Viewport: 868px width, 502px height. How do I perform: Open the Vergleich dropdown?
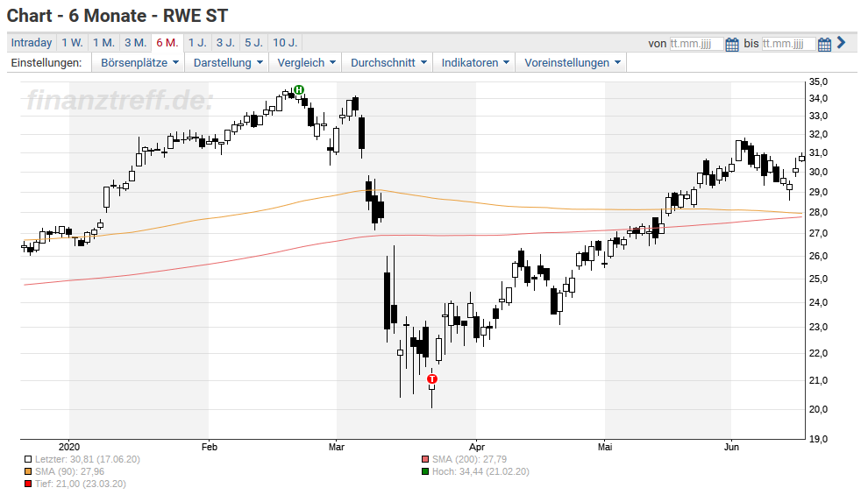coord(306,62)
